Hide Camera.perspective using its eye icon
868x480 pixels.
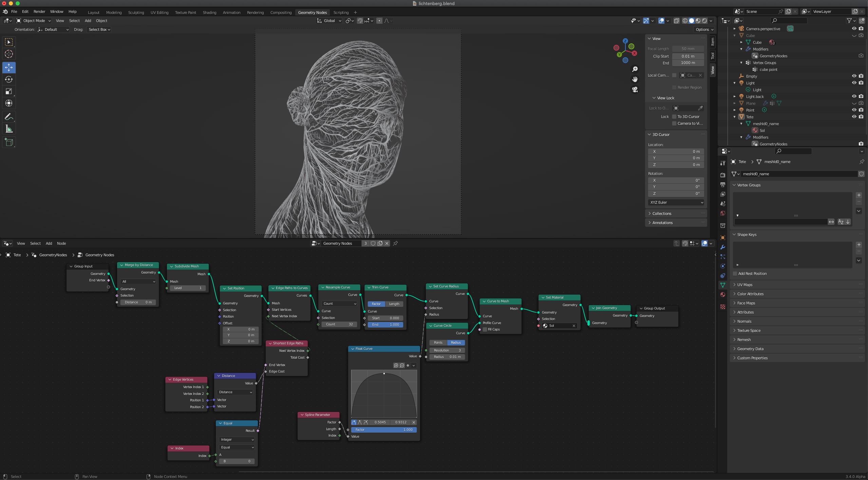pyautogui.click(x=854, y=28)
